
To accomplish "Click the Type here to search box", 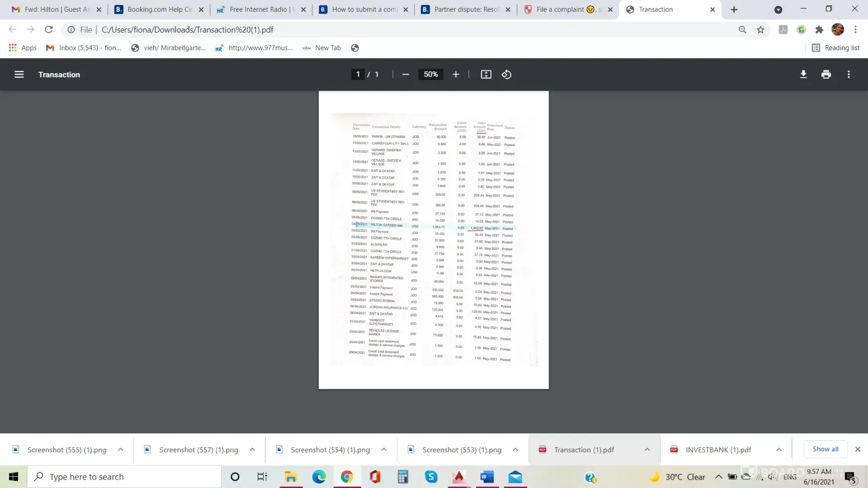I will point(124,477).
